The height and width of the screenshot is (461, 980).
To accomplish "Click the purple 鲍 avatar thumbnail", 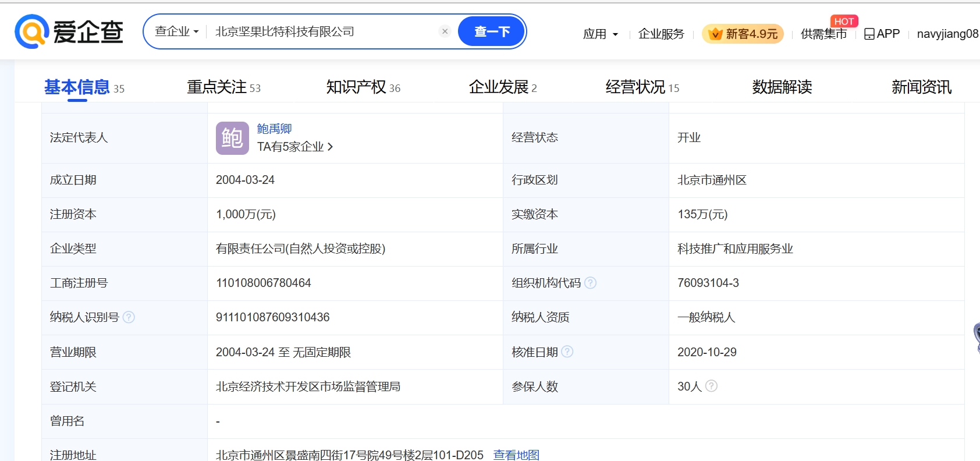I will pyautogui.click(x=232, y=138).
